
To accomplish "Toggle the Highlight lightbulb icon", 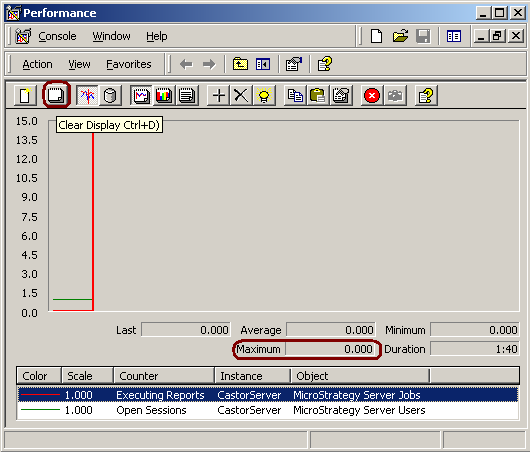I will pos(264,96).
